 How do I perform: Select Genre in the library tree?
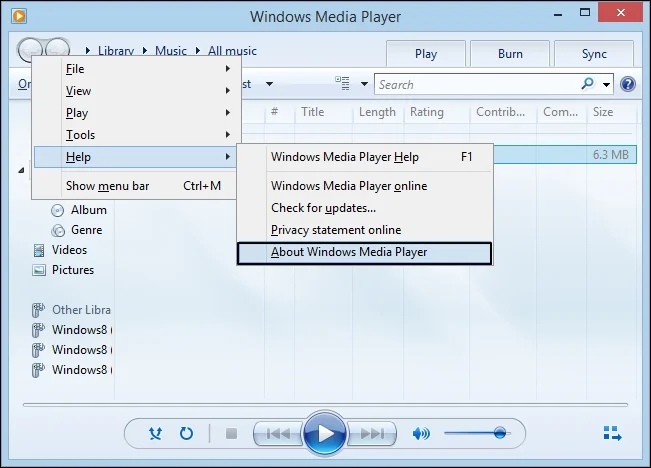pyautogui.click(x=86, y=230)
